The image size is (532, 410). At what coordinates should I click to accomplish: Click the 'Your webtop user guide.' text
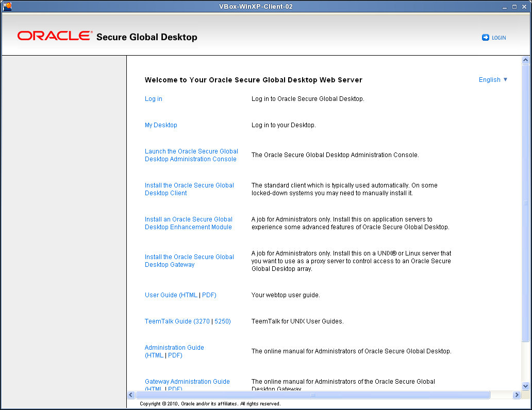pos(286,295)
